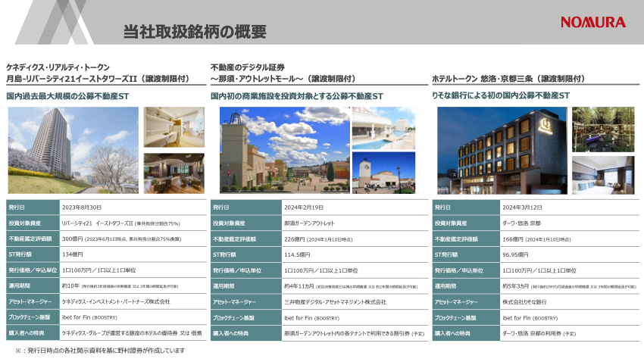Select subtitle 国内過去最大規模の公募不動産ST
The width and height of the screenshot is (644, 362).
tap(67, 96)
